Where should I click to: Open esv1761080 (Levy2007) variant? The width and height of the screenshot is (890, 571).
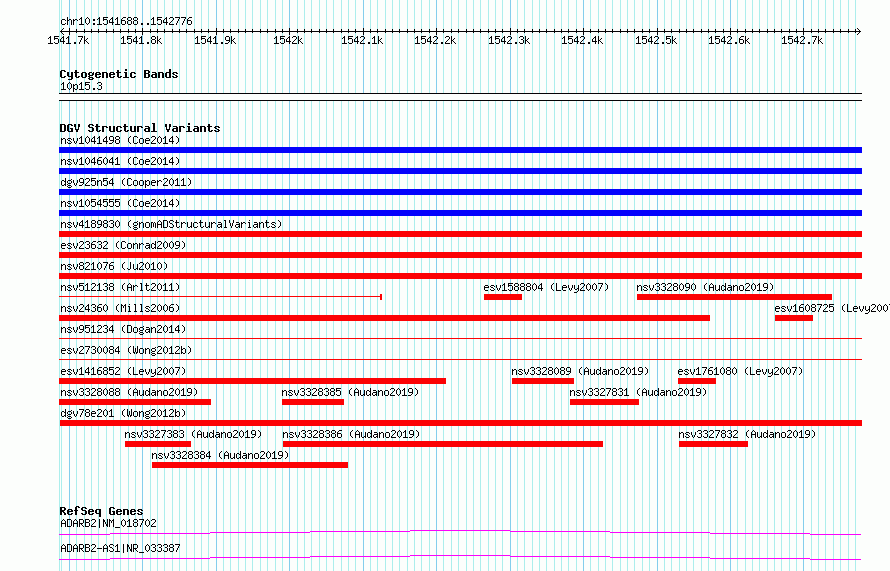(x=740, y=371)
